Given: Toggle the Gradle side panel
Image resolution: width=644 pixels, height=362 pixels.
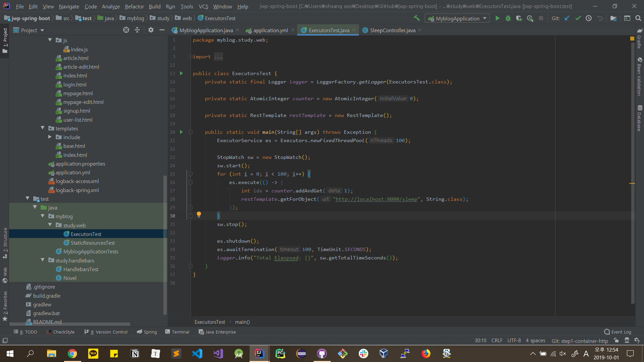Looking at the screenshot, I should point(639,40).
